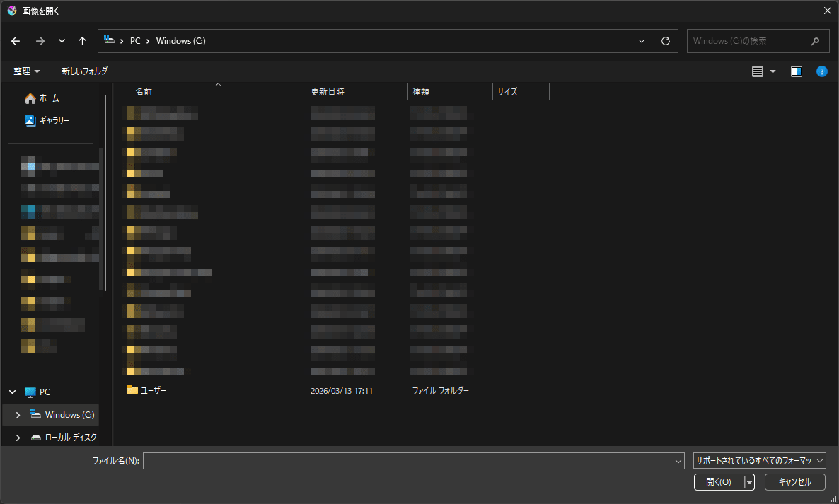
Task: Collapse the PC tree node
Action: [13, 392]
